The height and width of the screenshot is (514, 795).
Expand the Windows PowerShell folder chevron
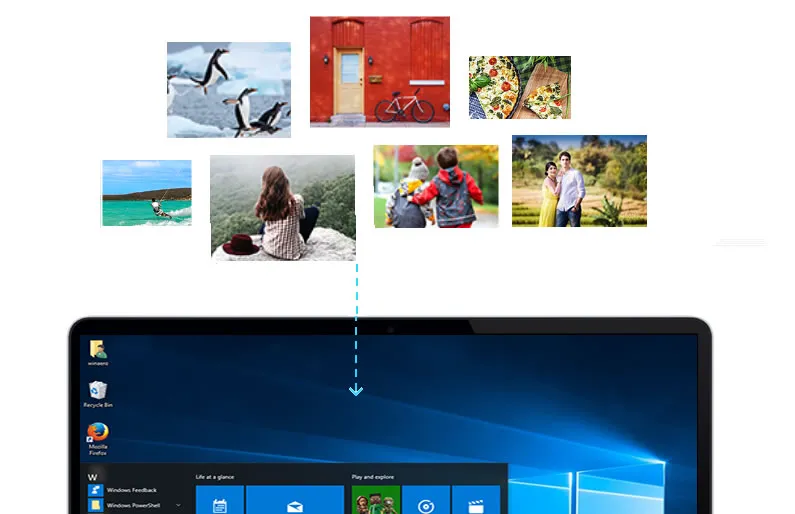[x=178, y=506]
